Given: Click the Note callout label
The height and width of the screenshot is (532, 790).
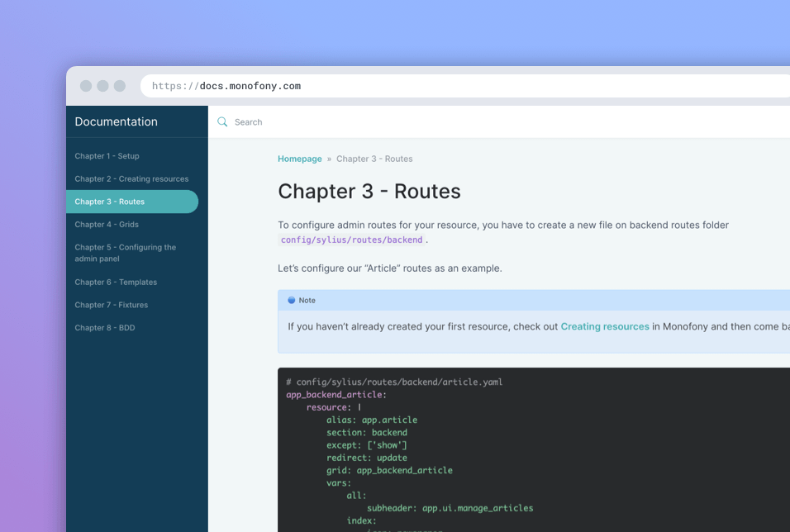Looking at the screenshot, I should click(307, 300).
